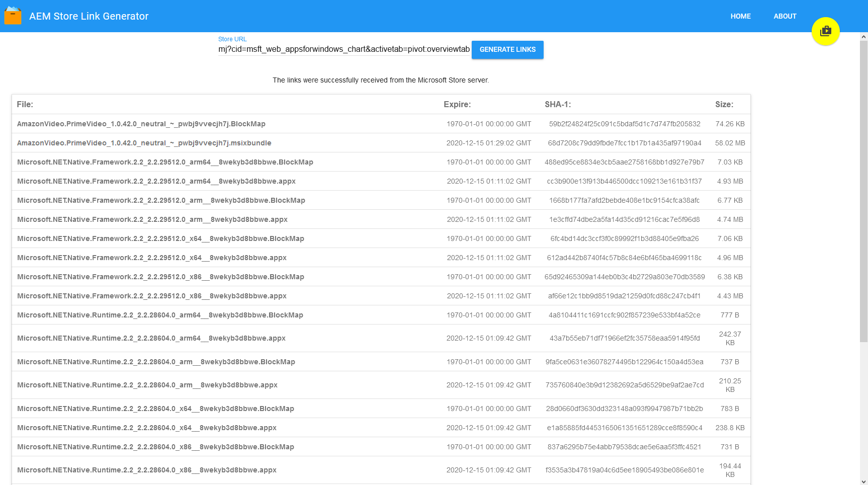Open NET.Native.Framework arm64 BlockMap link
This screenshot has height=485, width=868.
point(165,162)
